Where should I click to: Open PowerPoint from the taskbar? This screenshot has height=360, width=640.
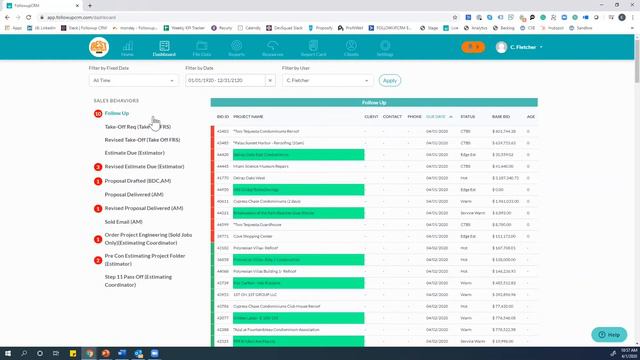(x=106, y=353)
